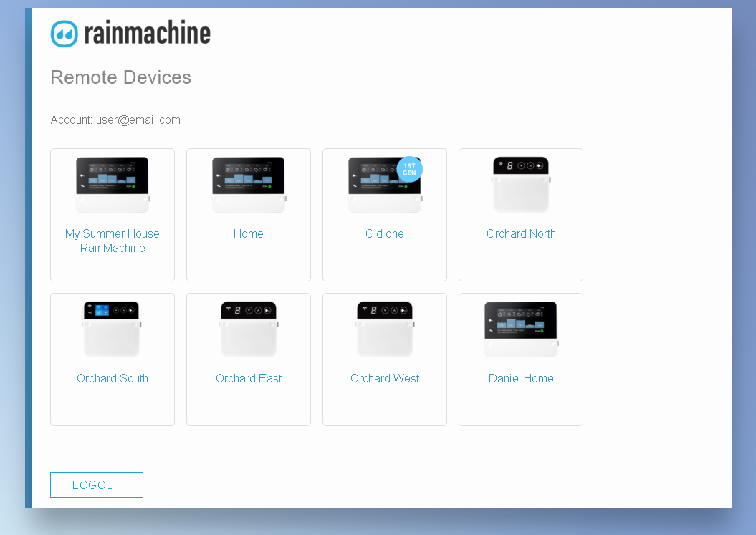Open the Orchard East link
The width and height of the screenshot is (756, 535).
pyautogui.click(x=249, y=378)
